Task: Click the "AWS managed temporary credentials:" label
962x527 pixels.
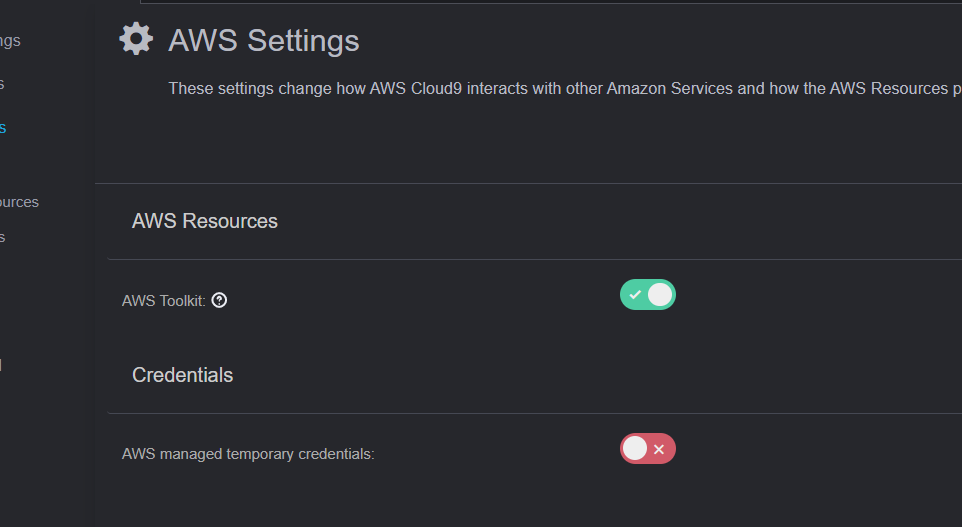Action: pyautogui.click(x=248, y=454)
